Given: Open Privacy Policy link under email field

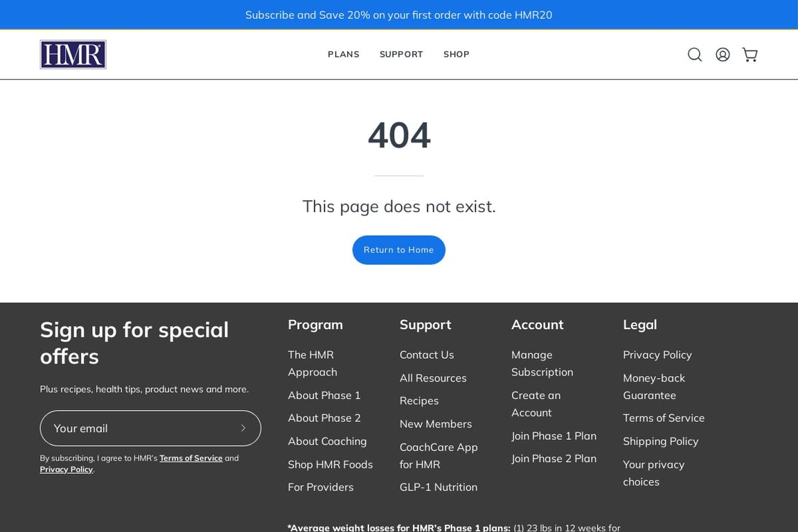Looking at the screenshot, I should (66, 470).
